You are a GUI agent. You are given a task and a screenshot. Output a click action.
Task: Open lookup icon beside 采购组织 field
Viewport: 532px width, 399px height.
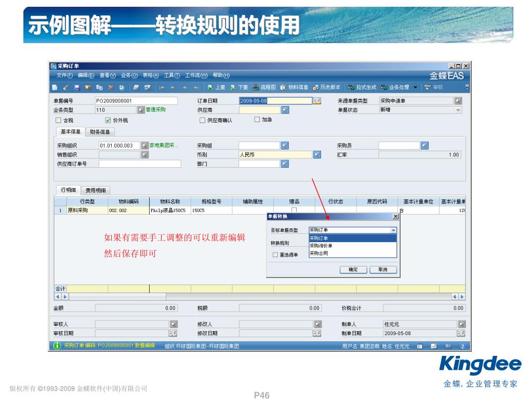tap(145, 145)
